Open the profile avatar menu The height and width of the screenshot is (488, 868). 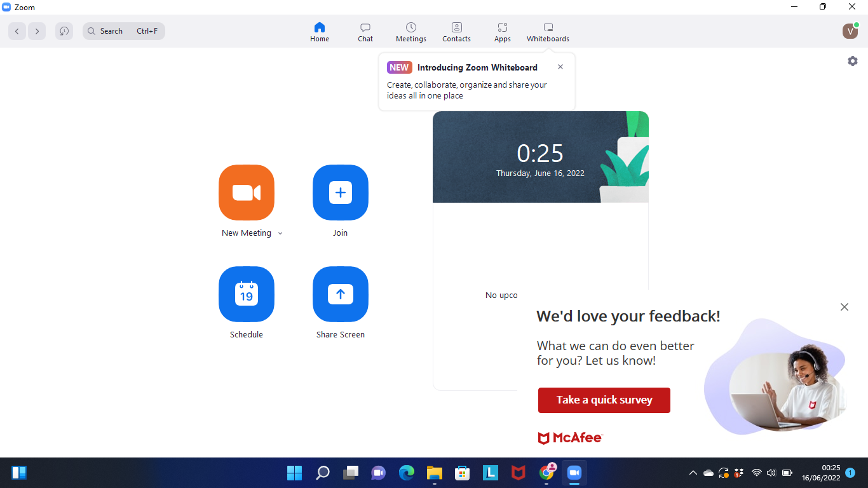(850, 31)
